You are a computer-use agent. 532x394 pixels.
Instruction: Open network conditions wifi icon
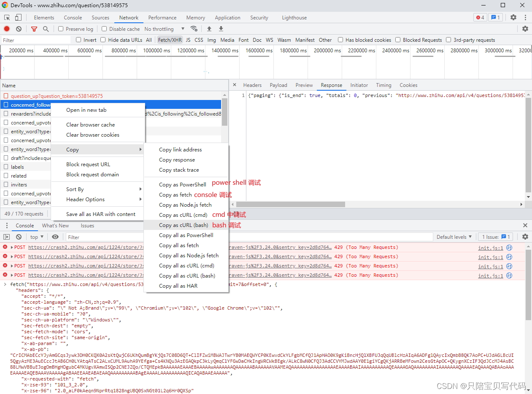point(194,29)
